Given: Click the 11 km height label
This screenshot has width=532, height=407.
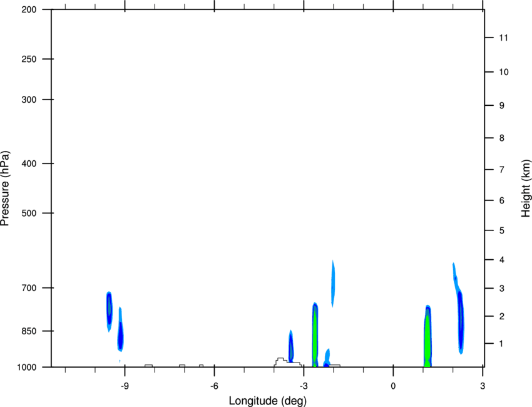Looking at the screenshot, I should (504, 38).
